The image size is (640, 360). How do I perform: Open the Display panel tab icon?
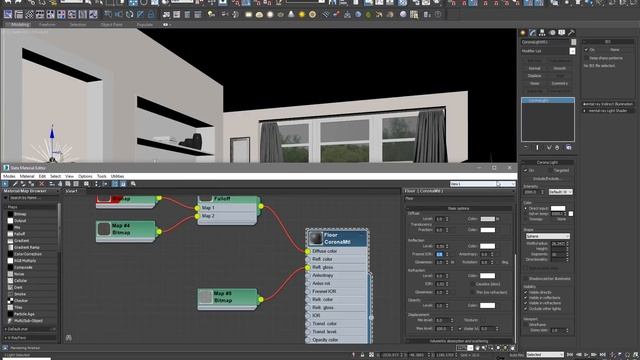(x=562, y=33)
